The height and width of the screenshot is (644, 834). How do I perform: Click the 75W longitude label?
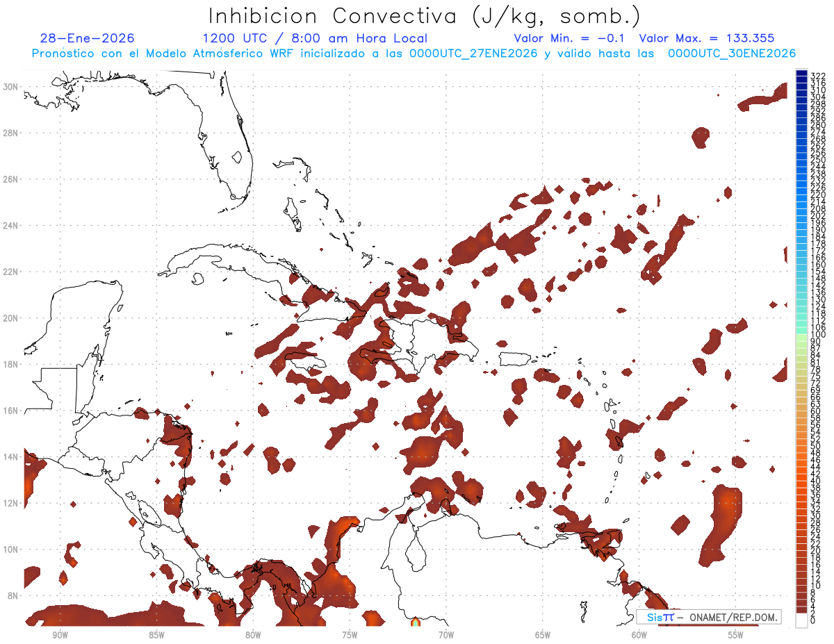point(350,635)
